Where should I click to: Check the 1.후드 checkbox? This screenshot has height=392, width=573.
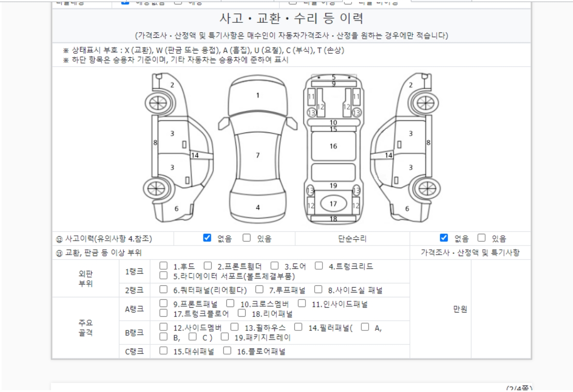pyautogui.click(x=164, y=266)
